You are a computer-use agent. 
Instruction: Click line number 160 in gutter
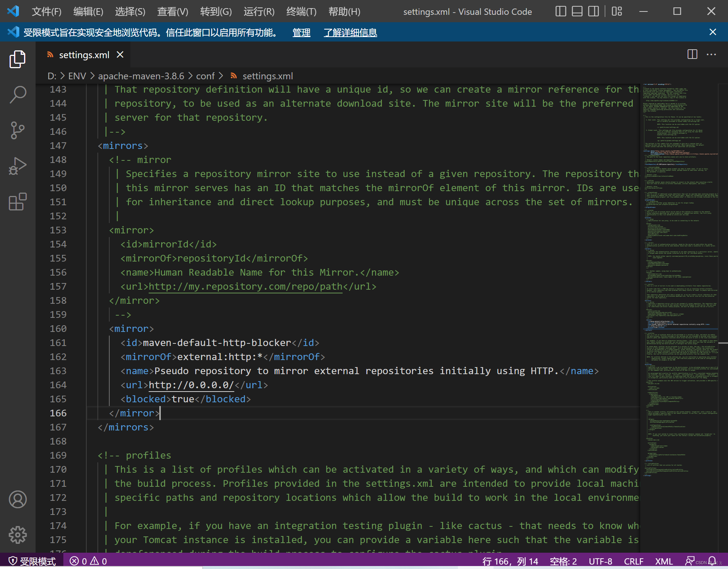click(58, 329)
